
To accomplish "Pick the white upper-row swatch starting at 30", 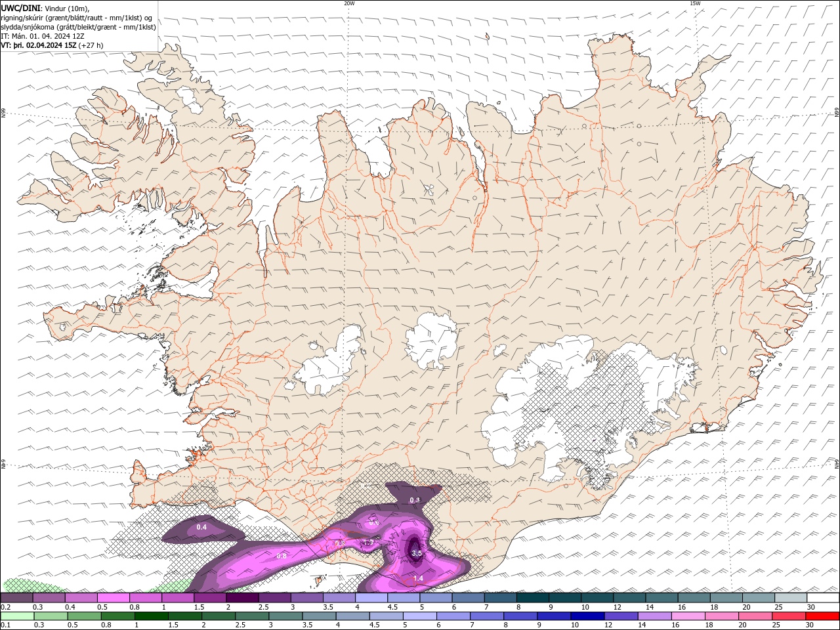I will pyautogui.click(x=822, y=598).
